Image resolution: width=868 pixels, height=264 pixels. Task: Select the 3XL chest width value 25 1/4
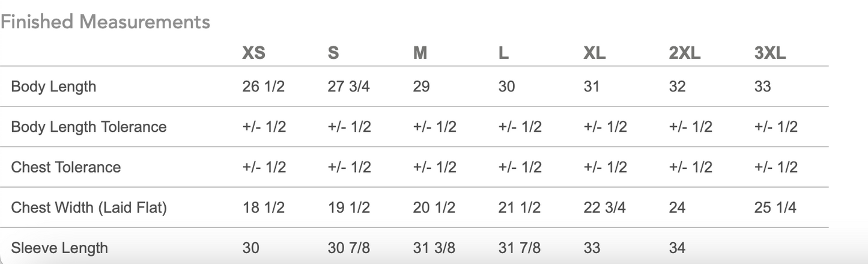coord(775,207)
